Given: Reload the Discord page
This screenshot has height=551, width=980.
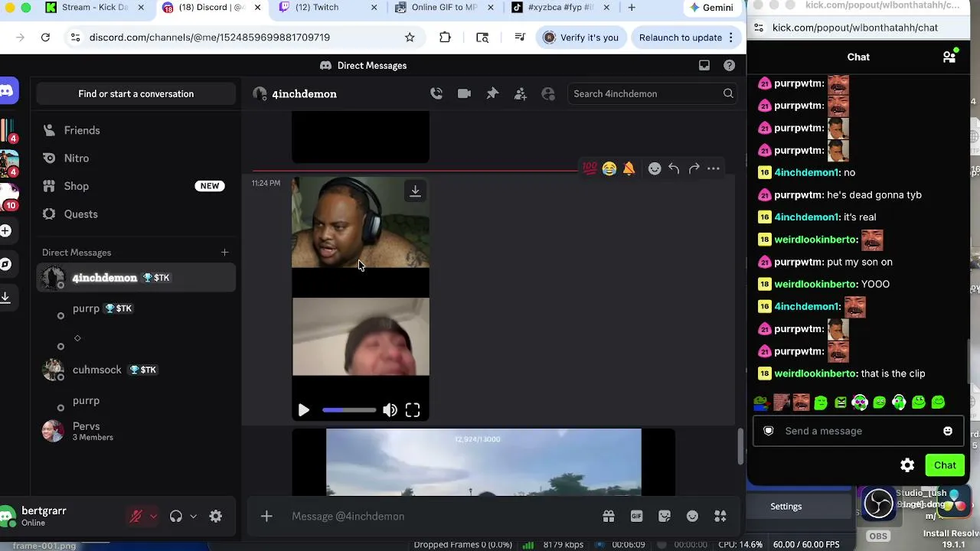Looking at the screenshot, I should [45, 37].
